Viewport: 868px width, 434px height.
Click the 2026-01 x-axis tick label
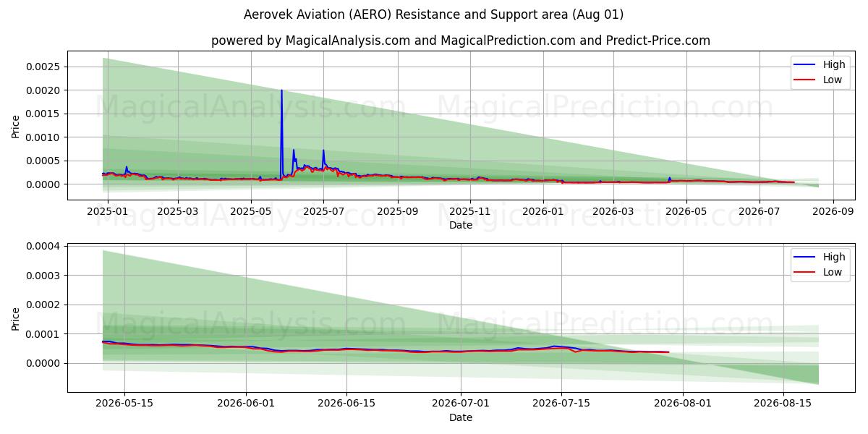(542, 211)
